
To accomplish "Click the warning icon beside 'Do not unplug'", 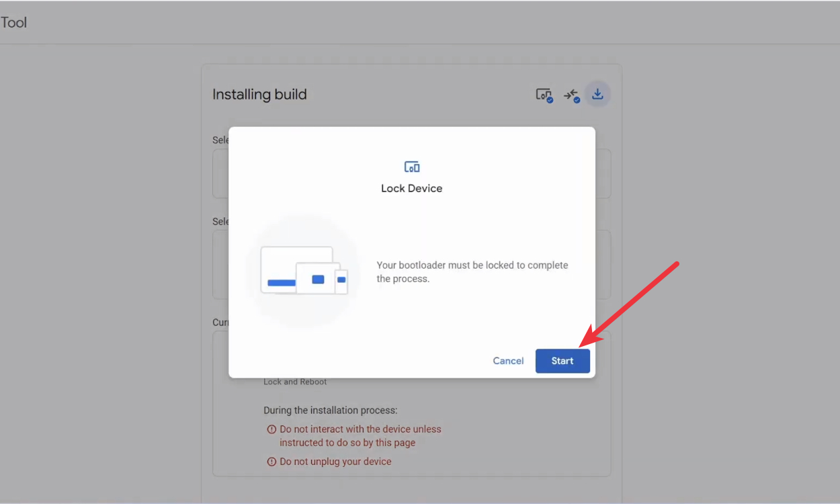I will pos(271,462).
